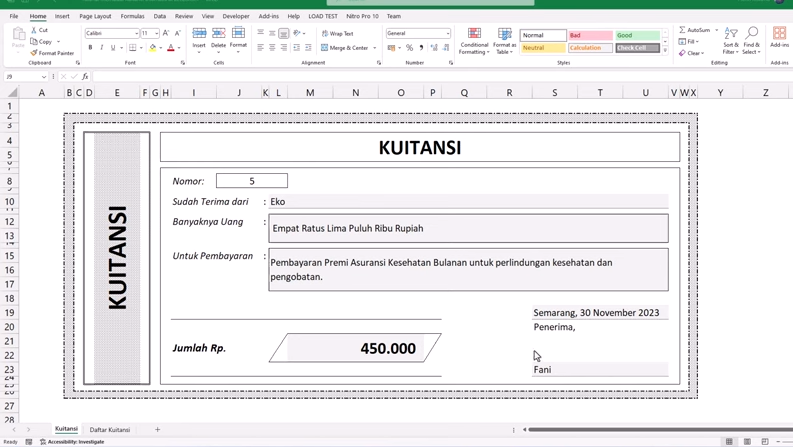Open the font size dropdown
Image resolution: width=793 pixels, height=447 pixels.
point(157,33)
